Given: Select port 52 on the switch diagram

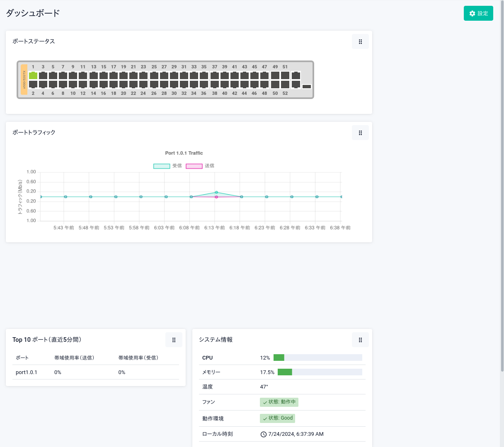Looking at the screenshot, I should [285, 84].
